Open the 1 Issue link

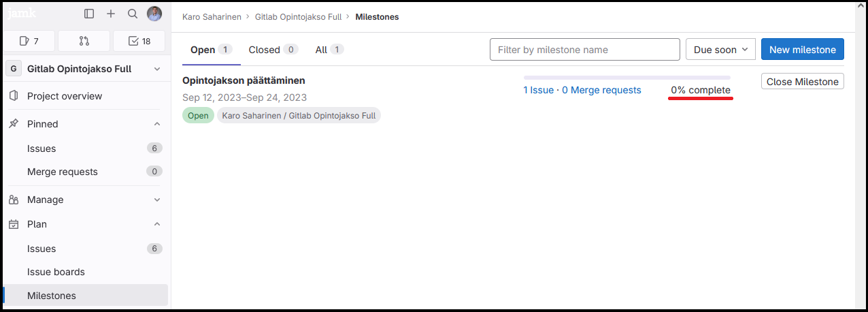click(x=538, y=90)
